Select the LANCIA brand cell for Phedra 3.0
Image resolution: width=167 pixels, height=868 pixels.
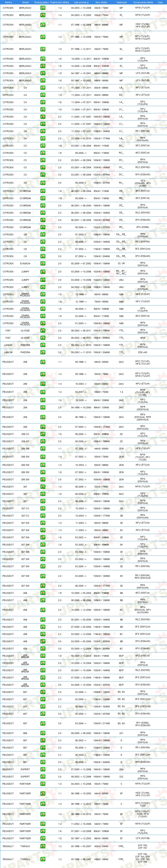(8, 353)
